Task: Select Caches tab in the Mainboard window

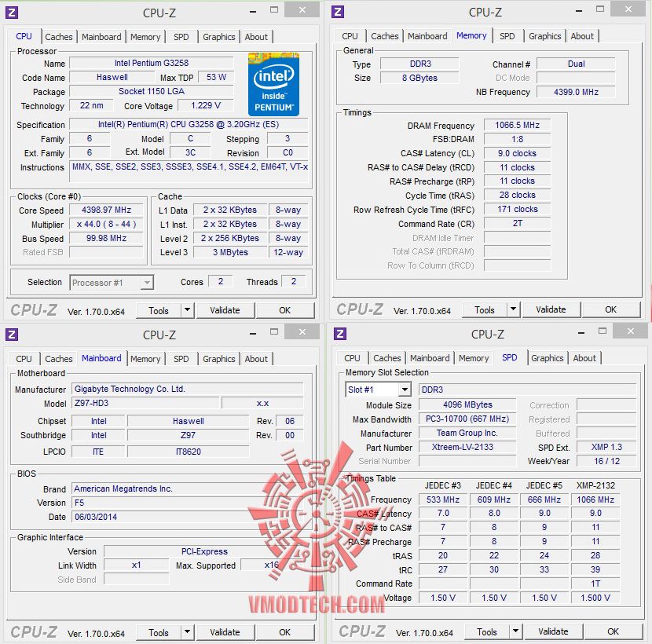Action: (x=59, y=359)
